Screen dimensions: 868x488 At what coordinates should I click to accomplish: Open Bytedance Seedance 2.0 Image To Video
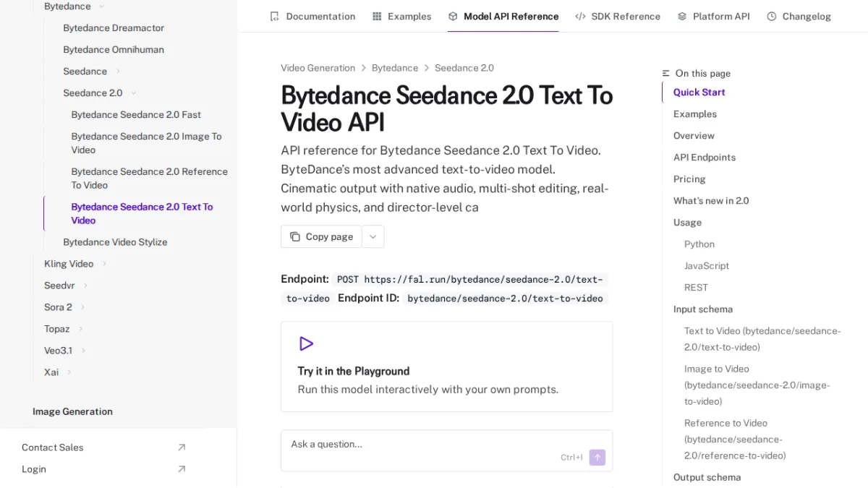(x=147, y=143)
